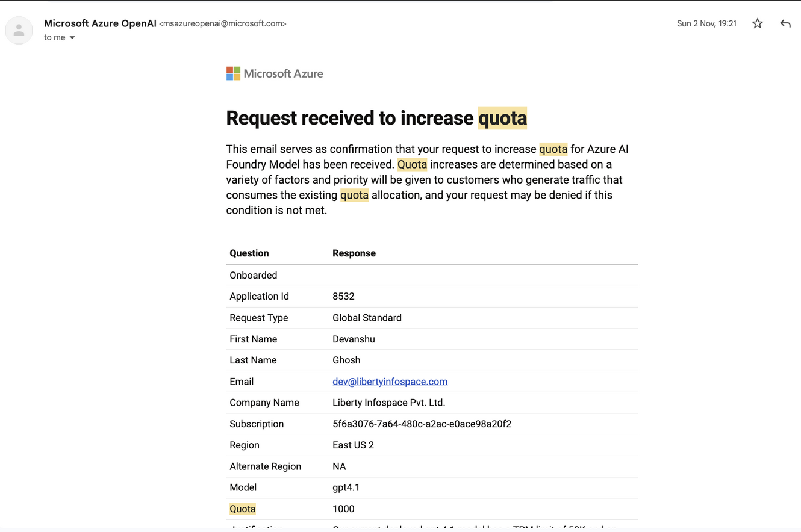Viewport: 801px width, 532px height.
Task: Click the timestamp Sun 2 Nov, 19:21
Action: (x=706, y=23)
